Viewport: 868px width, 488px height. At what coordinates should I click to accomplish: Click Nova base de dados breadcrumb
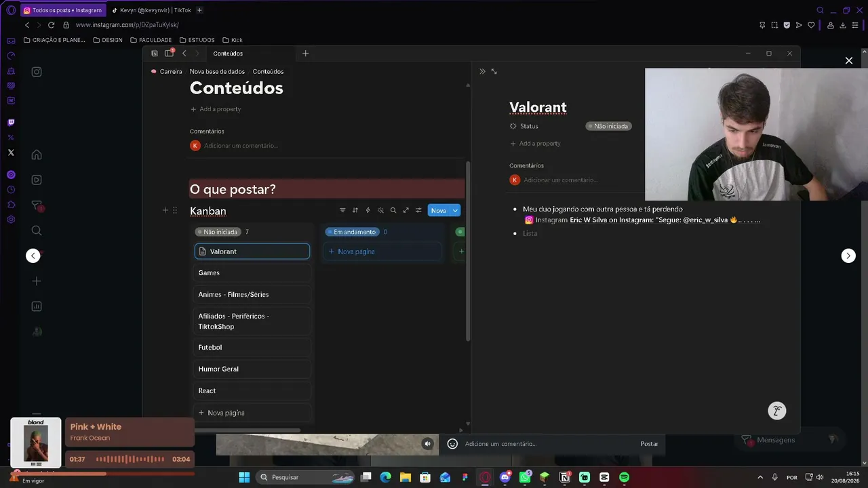[217, 71]
